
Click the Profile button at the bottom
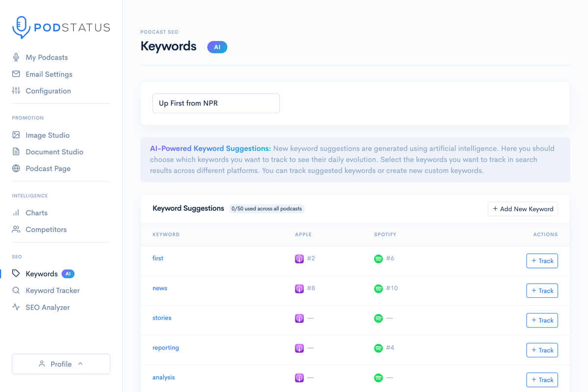click(x=61, y=364)
